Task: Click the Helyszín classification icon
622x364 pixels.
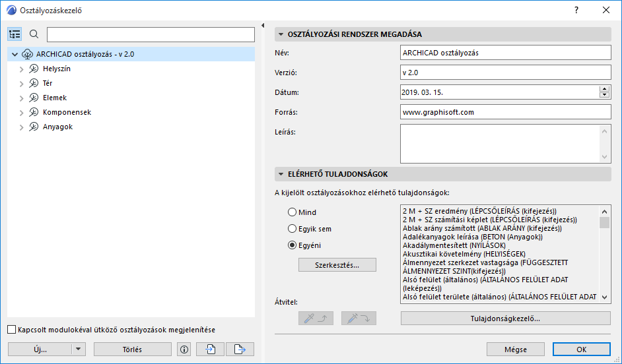Action: coord(34,69)
